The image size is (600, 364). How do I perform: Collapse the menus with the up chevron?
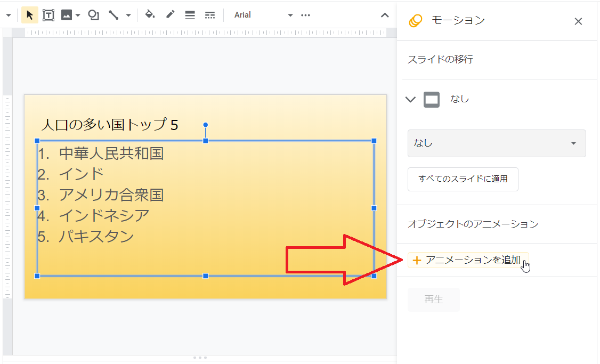(x=385, y=15)
